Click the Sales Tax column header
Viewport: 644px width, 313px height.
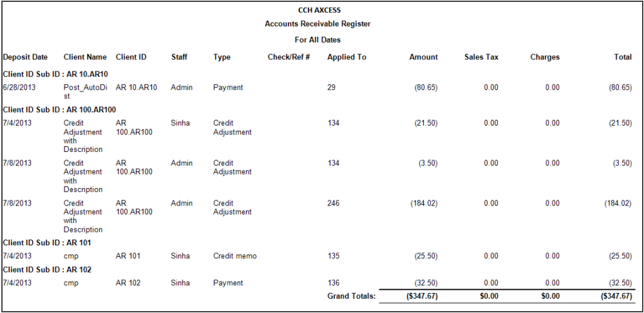click(481, 57)
